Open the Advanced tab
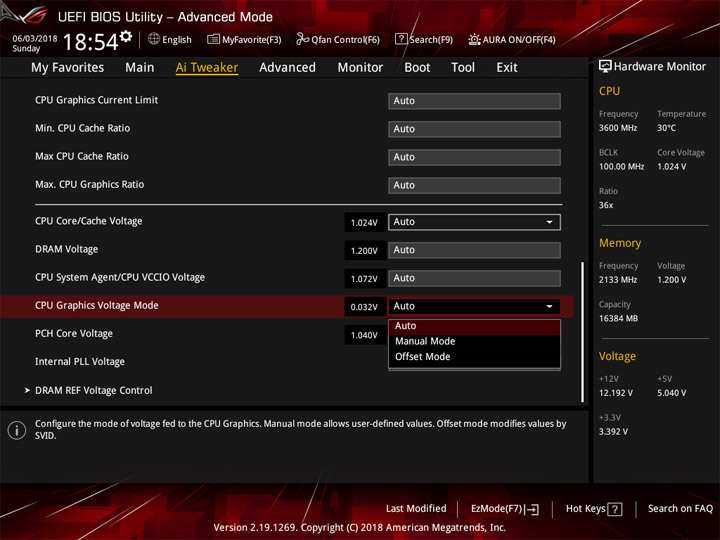 point(287,68)
